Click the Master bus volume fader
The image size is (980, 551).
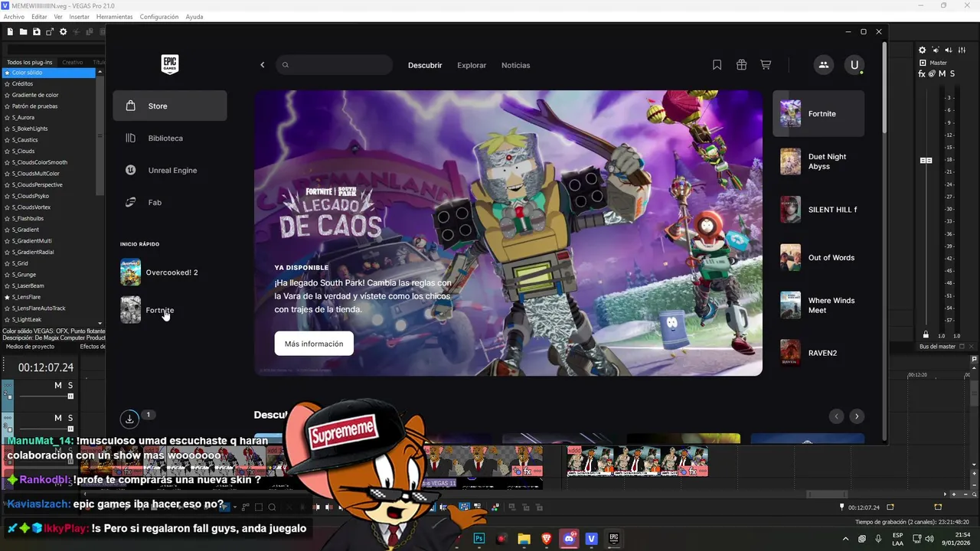tap(926, 160)
